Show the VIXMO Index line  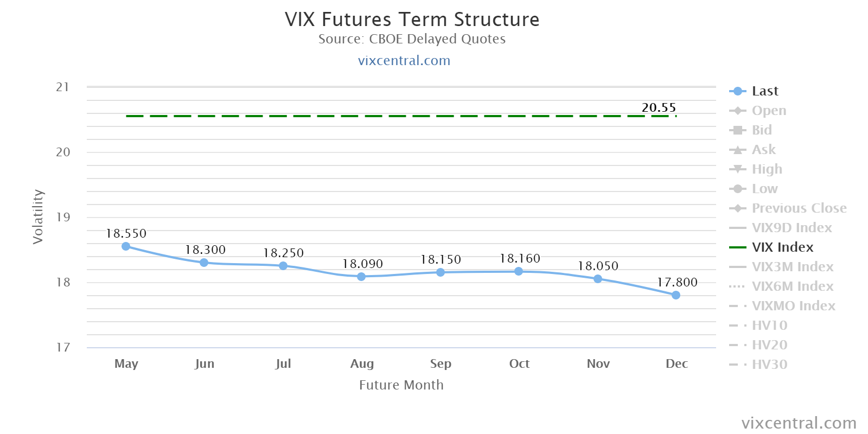[793, 306]
